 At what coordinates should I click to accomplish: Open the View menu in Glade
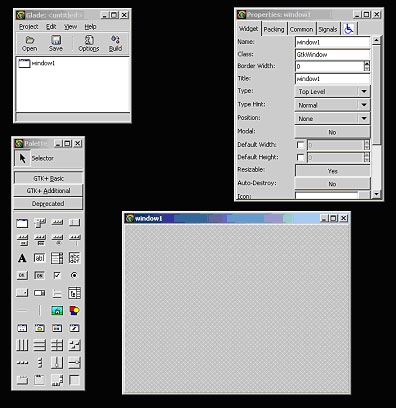[70, 27]
